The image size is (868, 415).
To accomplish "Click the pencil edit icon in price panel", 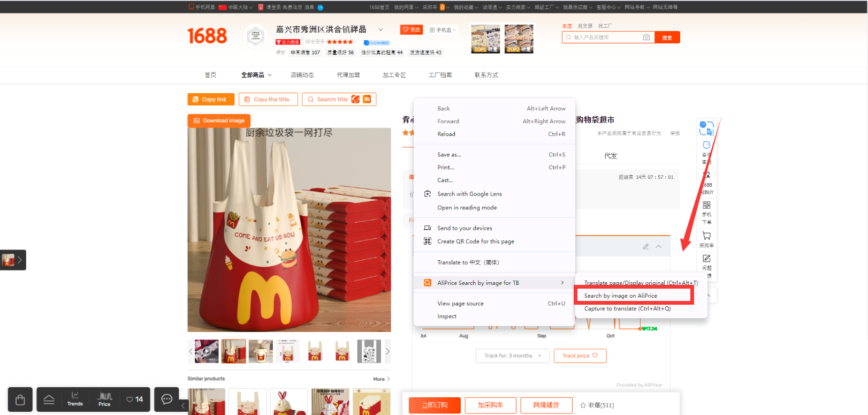I will pos(646,247).
